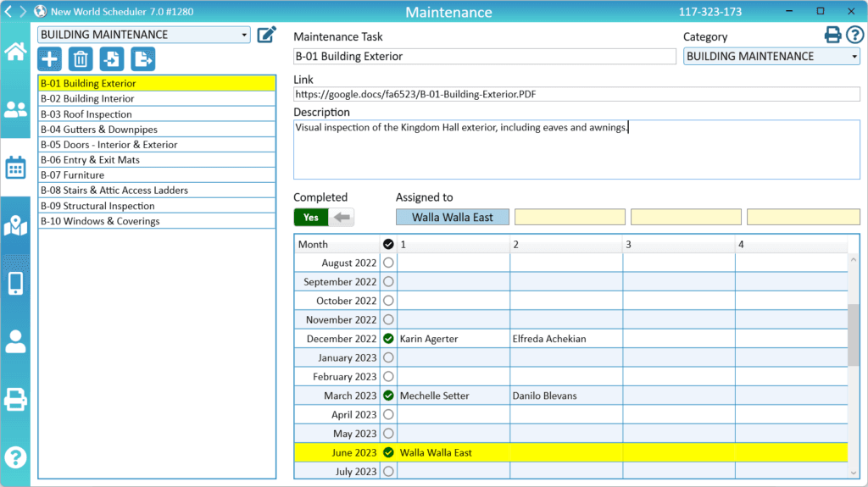This screenshot has width=868, height=487.
Task: Select B-03 Roof Inspection task
Action: tap(157, 114)
